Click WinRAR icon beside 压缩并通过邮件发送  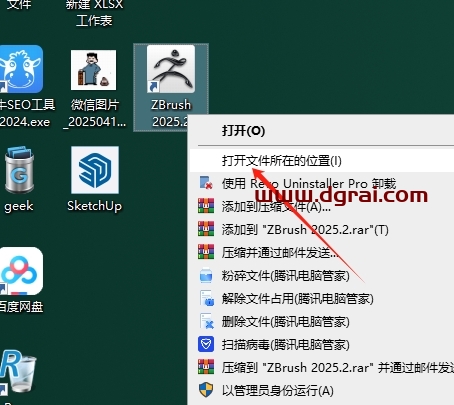click(x=206, y=252)
